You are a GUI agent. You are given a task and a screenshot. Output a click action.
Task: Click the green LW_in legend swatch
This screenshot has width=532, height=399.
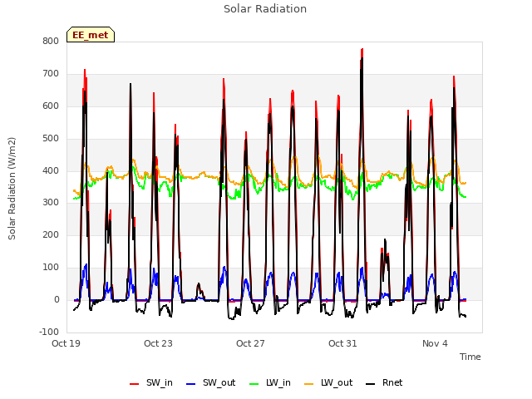254,384
